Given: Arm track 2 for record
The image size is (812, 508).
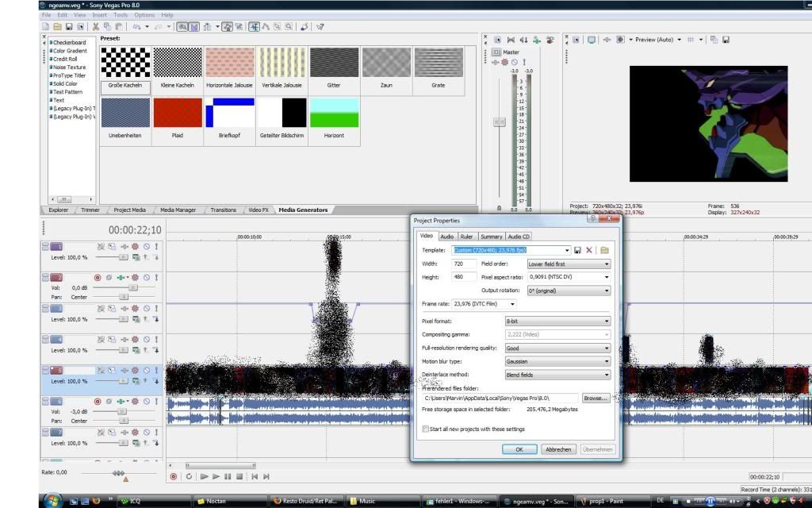Looking at the screenshot, I should [x=98, y=278].
